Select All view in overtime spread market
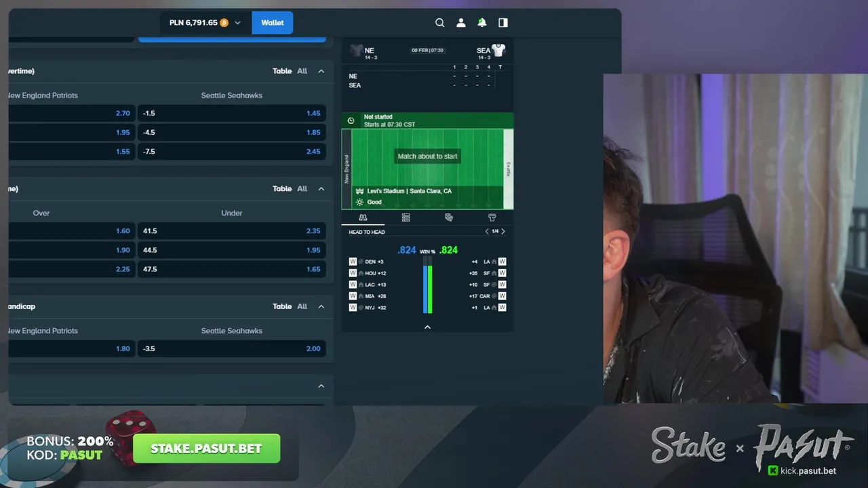The image size is (868, 488). (302, 71)
